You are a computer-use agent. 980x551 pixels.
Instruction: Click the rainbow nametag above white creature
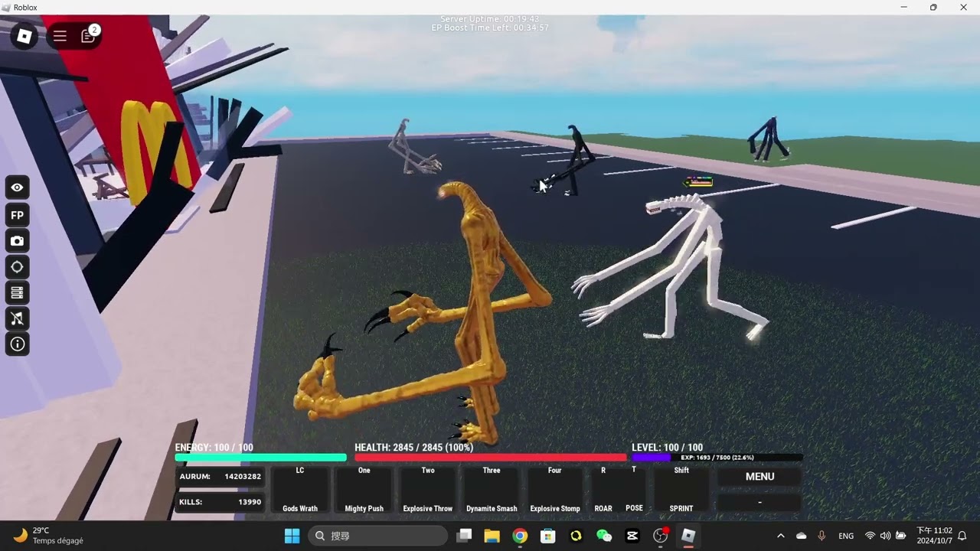(x=698, y=181)
